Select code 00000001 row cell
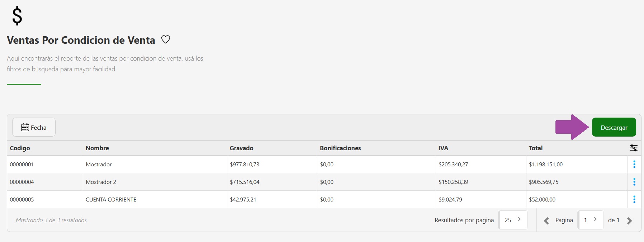Screen dimensions: 644x242 pos(22,164)
